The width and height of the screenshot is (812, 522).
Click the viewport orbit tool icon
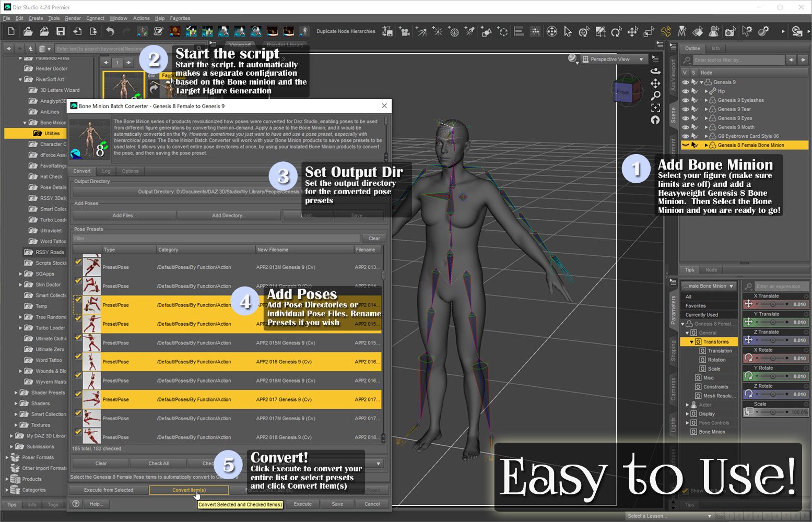click(x=655, y=71)
